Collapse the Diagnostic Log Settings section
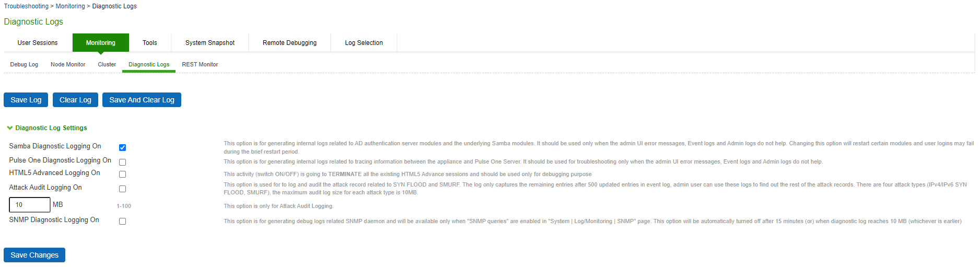 [10, 128]
